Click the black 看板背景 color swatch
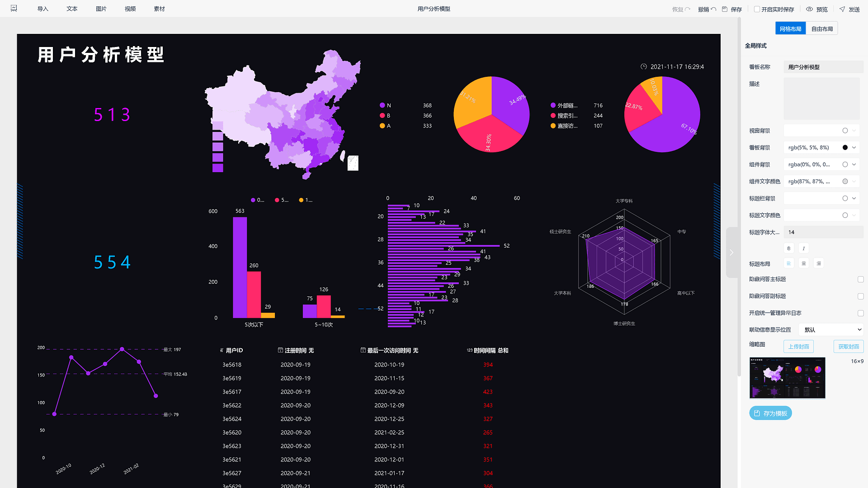 845,147
